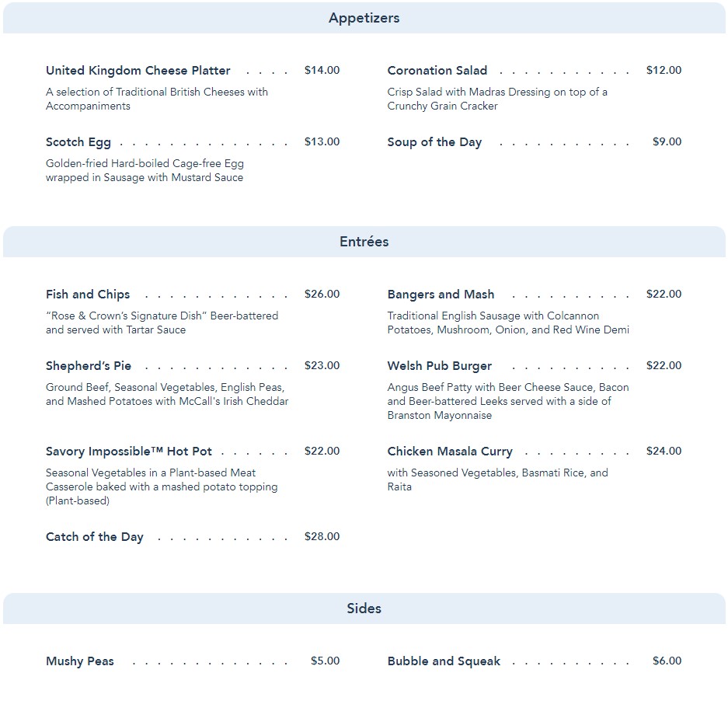Choose the Coronation Salad title
728x701 pixels.
(x=437, y=71)
